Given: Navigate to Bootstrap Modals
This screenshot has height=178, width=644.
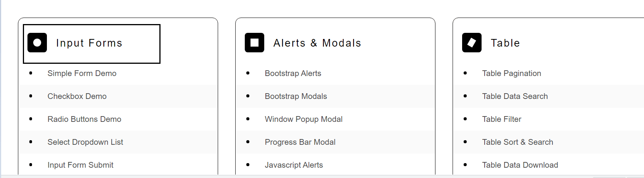Looking at the screenshot, I should (x=296, y=96).
